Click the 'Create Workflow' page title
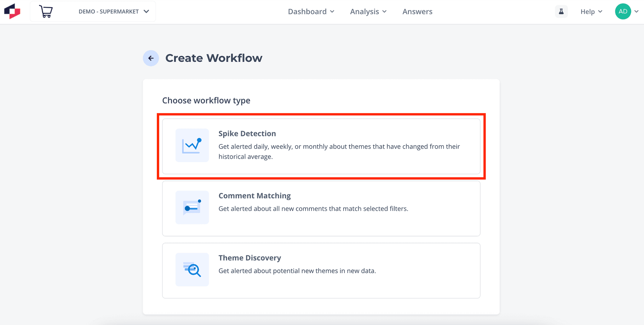The image size is (644, 325). [214, 58]
